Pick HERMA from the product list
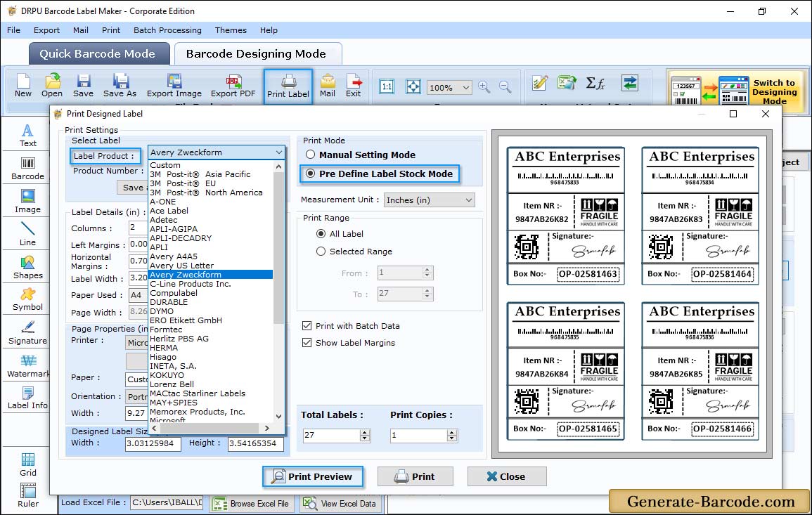 point(164,348)
